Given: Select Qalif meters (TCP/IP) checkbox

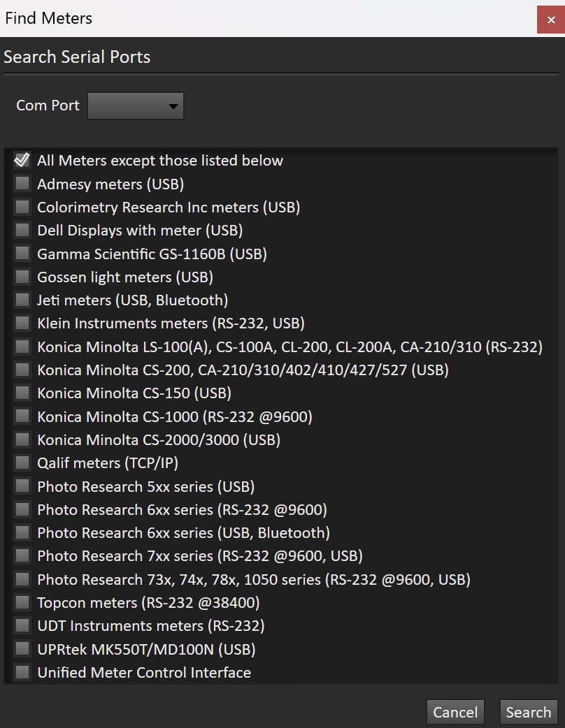Looking at the screenshot, I should 22,463.
